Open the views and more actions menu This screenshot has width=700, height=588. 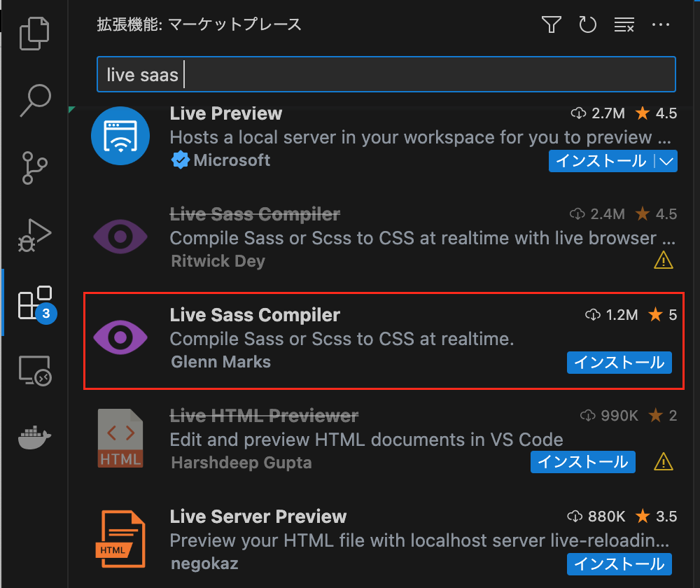click(661, 24)
